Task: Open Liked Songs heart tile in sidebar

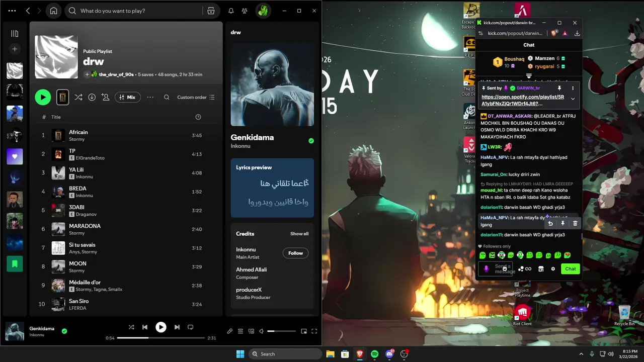Action: [x=15, y=156]
